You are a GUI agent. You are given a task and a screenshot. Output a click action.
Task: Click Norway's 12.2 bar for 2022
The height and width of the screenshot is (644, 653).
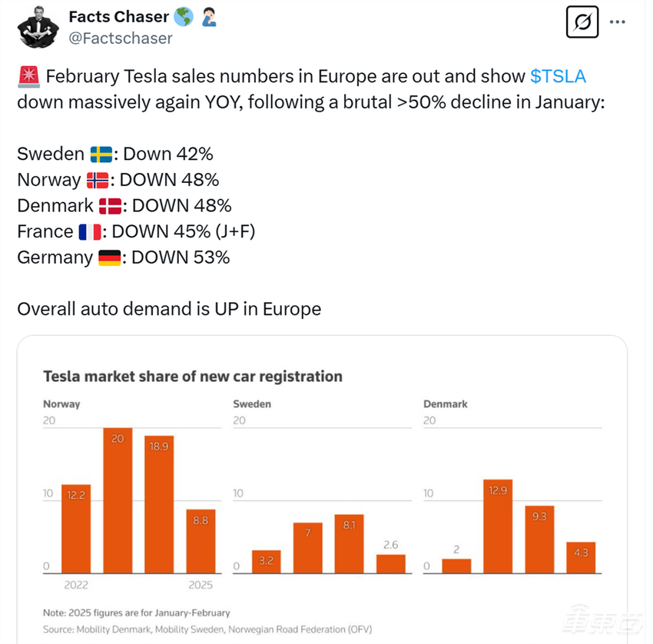click(76, 529)
